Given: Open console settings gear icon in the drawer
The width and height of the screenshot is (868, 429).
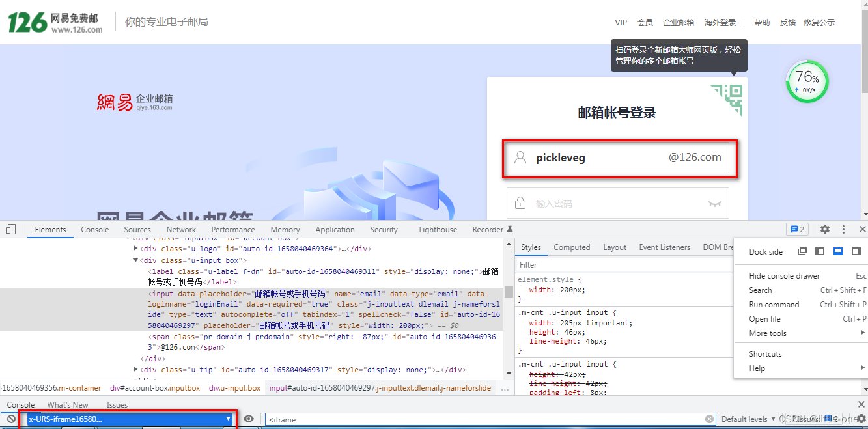Looking at the screenshot, I should pos(861,419).
